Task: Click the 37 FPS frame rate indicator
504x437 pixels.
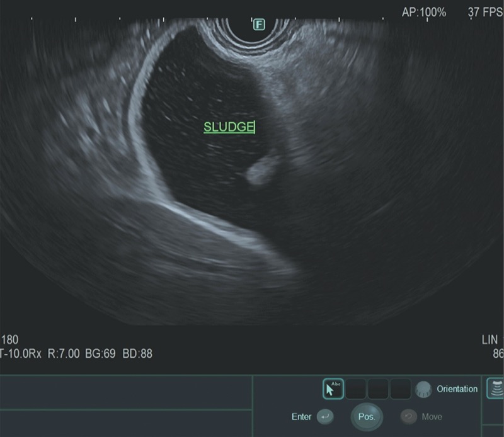Action: (485, 12)
